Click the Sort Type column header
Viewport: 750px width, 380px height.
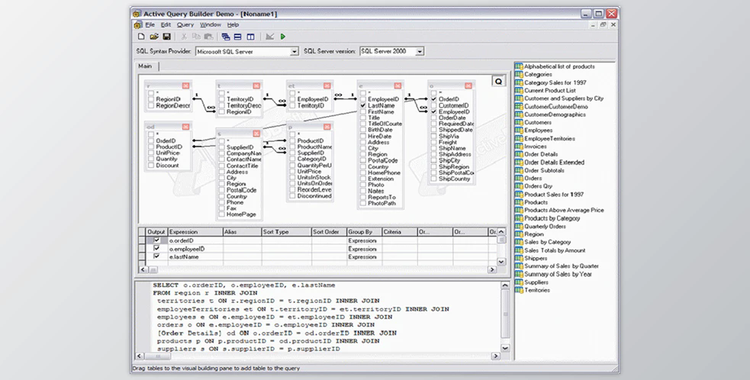pos(286,232)
